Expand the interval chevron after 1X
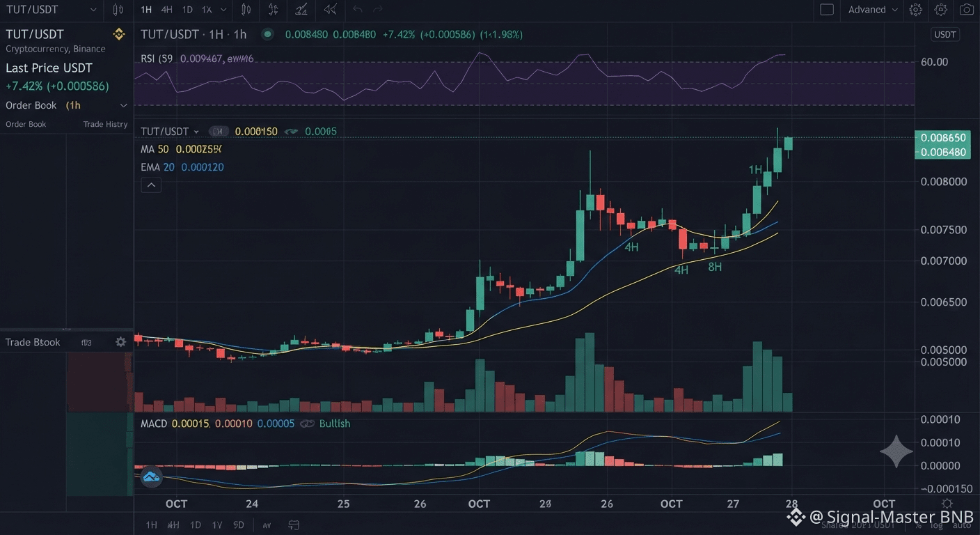 [223, 10]
